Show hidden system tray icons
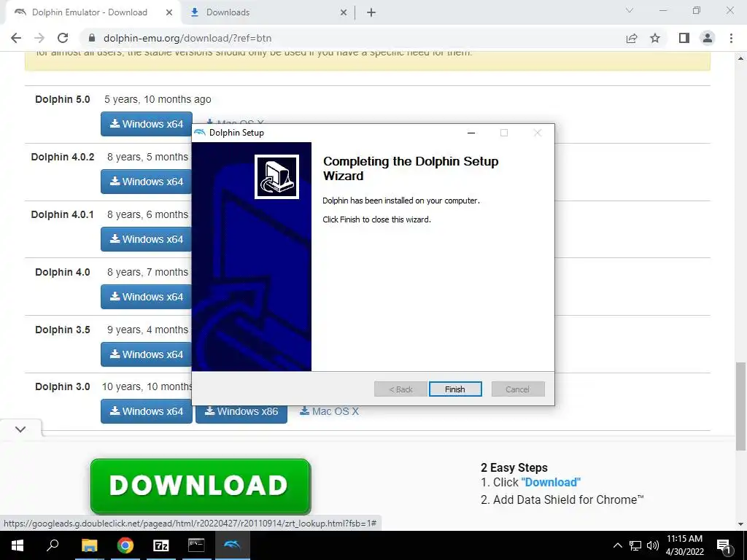Image resolution: width=747 pixels, height=560 pixels. [x=617, y=545]
